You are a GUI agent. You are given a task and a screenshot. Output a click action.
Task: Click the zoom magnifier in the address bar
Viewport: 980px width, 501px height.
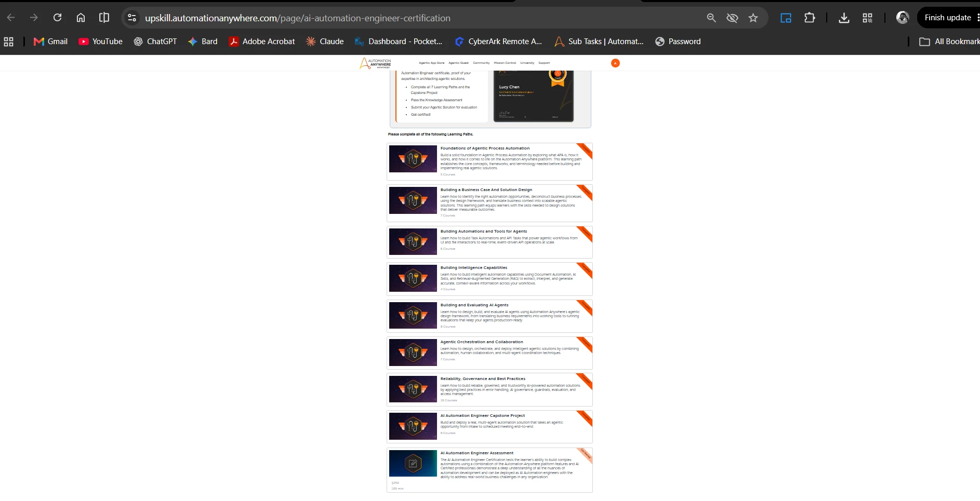coord(711,18)
